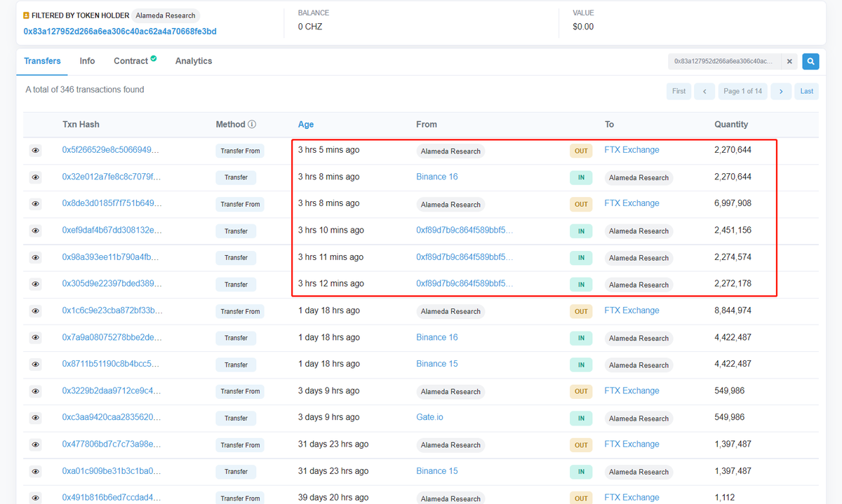Click the filtered address search field
Screen dimensions: 842x504
[x=726, y=62]
